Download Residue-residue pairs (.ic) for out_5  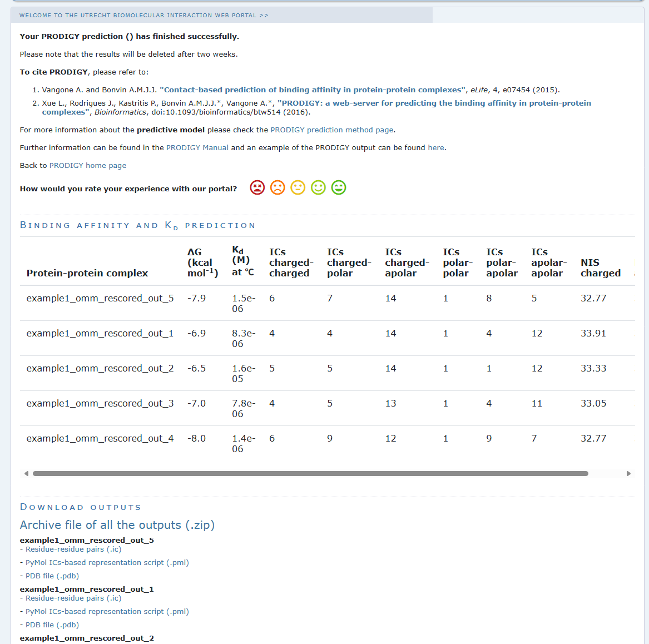point(73,549)
